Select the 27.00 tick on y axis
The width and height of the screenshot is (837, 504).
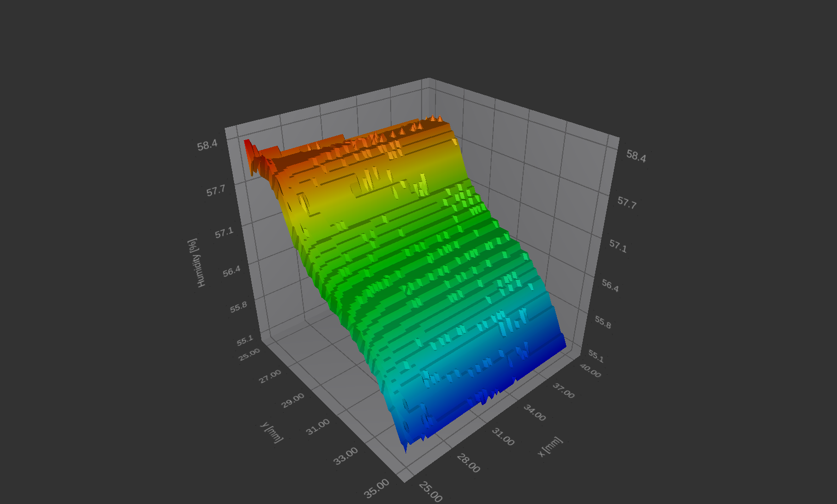(270, 376)
